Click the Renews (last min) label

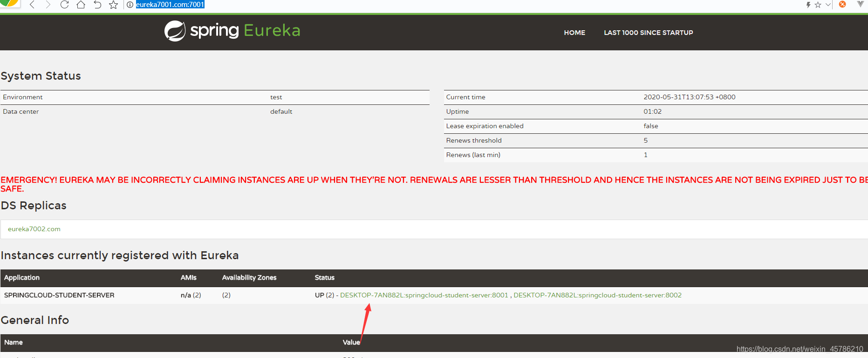[473, 155]
